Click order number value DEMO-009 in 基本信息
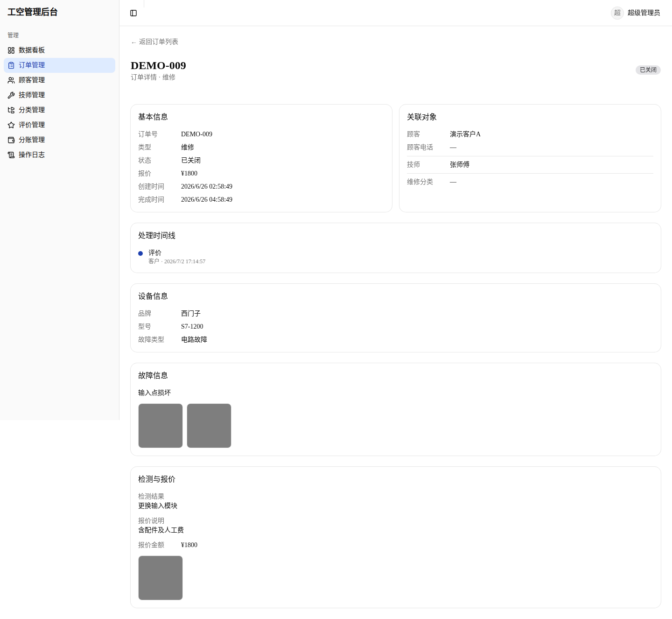The height and width of the screenshot is (619, 672). point(196,134)
